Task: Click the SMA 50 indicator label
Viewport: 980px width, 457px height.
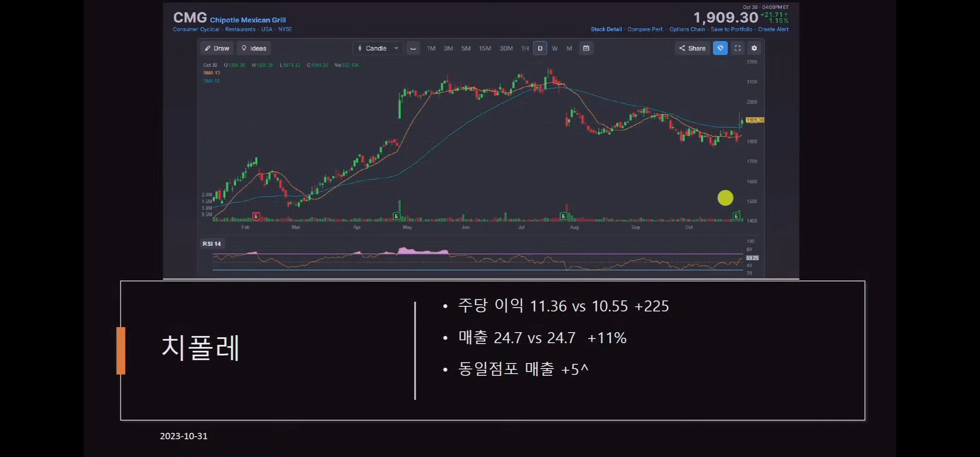Action: point(211,81)
